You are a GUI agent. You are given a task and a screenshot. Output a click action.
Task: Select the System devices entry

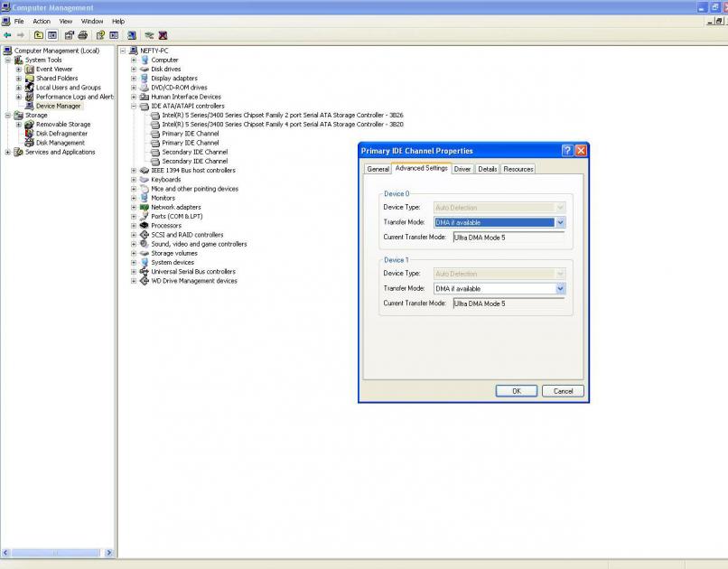tap(173, 262)
